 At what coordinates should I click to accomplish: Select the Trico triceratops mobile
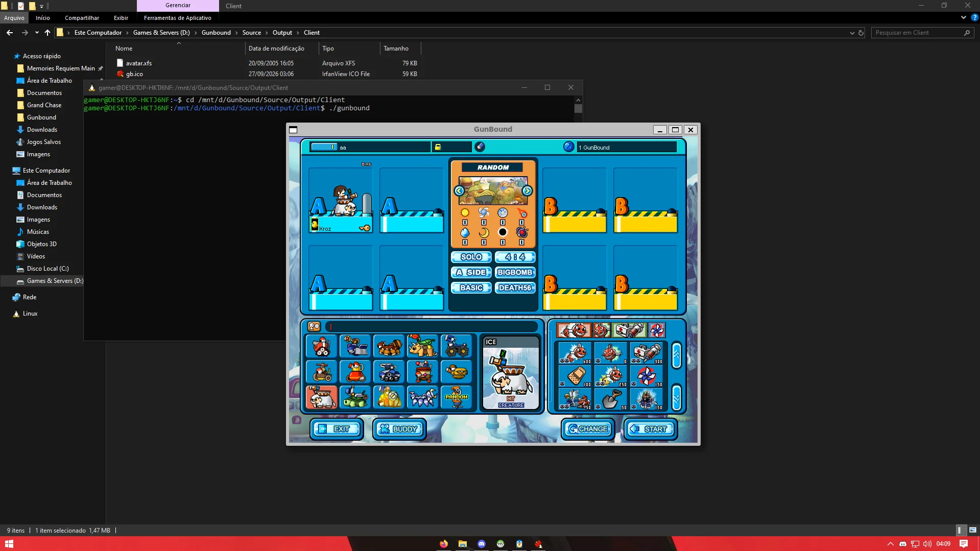click(x=423, y=346)
